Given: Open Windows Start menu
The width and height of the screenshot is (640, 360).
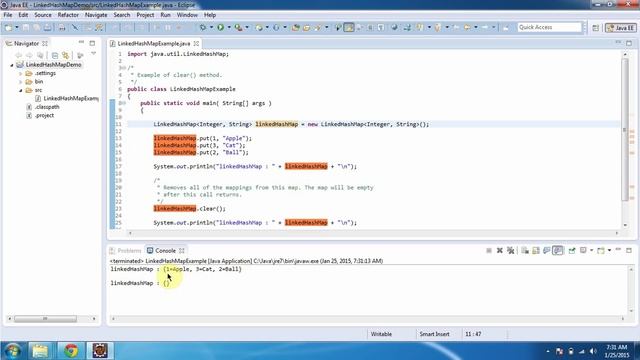Looking at the screenshot, I should point(13,351).
